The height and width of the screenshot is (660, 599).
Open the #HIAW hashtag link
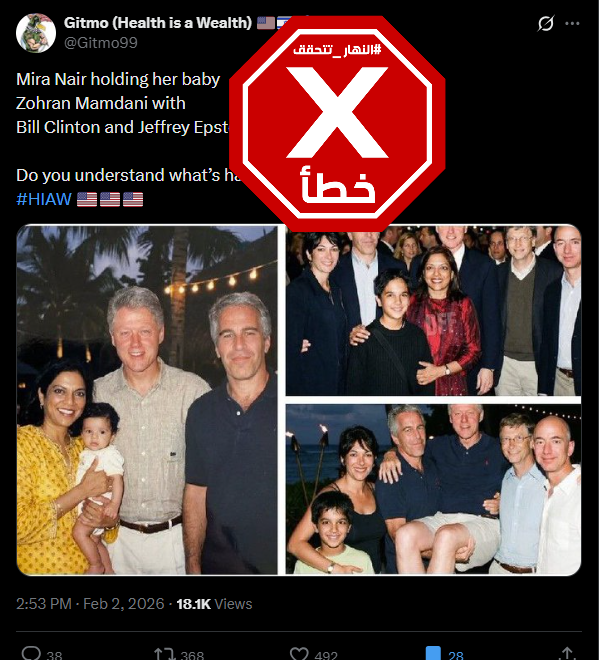(x=44, y=199)
